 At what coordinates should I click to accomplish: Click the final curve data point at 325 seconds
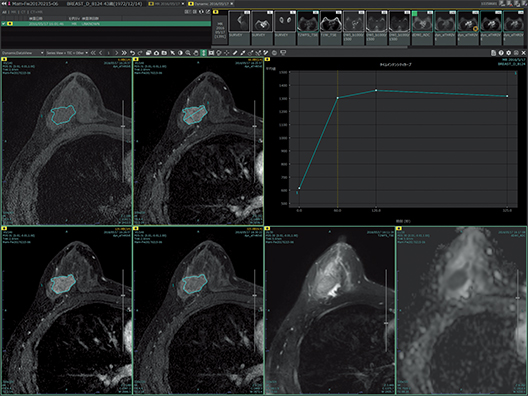(x=507, y=96)
